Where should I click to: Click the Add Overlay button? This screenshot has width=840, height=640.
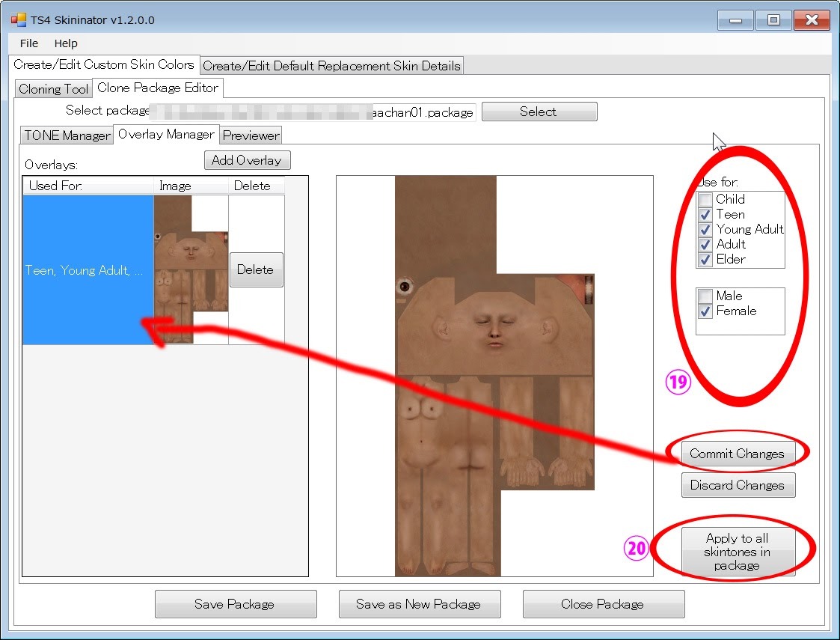click(247, 160)
